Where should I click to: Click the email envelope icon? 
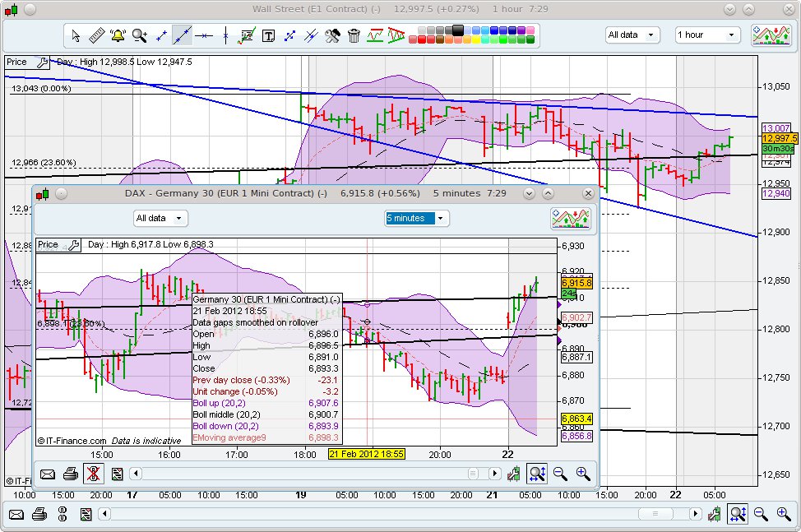point(16,514)
